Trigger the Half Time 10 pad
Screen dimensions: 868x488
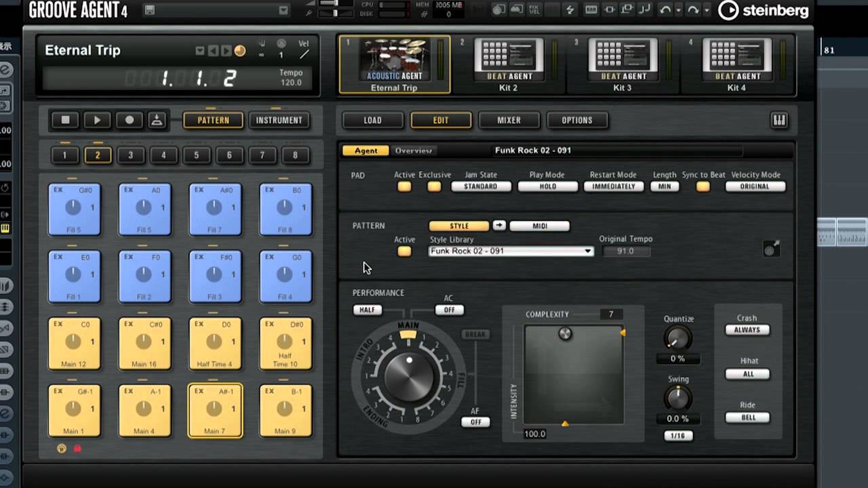pyautogui.click(x=285, y=344)
